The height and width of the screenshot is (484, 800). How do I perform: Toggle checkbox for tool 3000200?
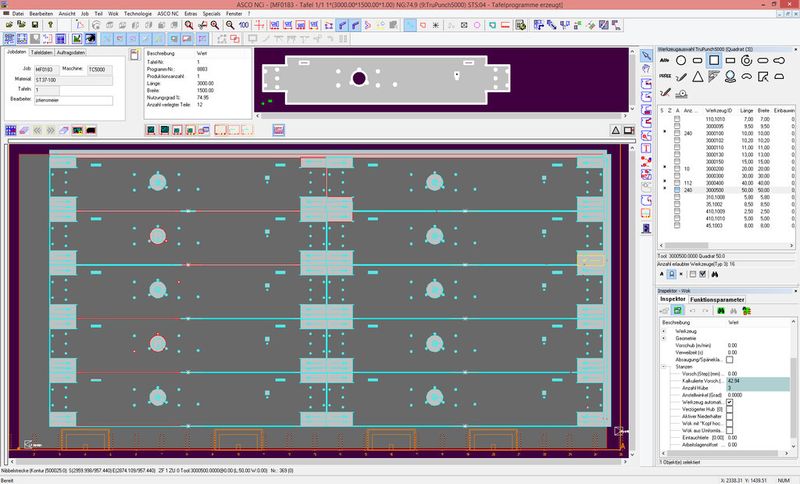pyautogui.click(x=677, y=168)
